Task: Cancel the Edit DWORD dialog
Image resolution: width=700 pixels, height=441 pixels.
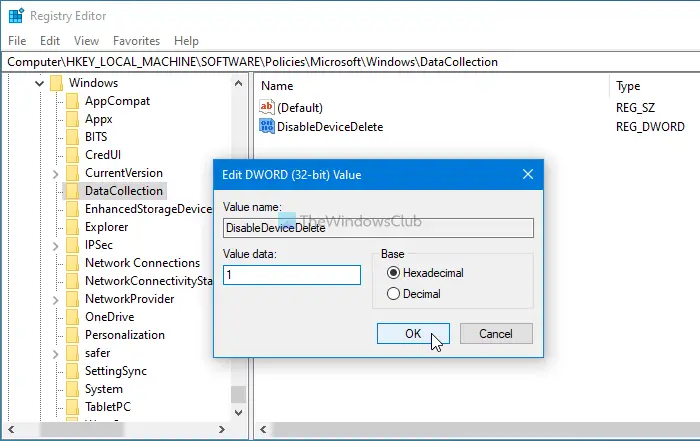Action: click(496, 334)
